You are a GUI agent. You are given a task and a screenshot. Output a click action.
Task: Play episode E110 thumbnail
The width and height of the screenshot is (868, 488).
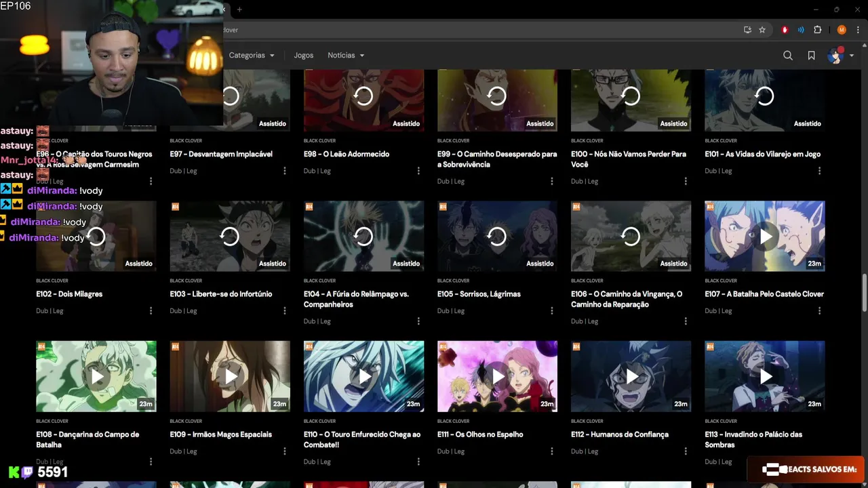pos(363,376)
